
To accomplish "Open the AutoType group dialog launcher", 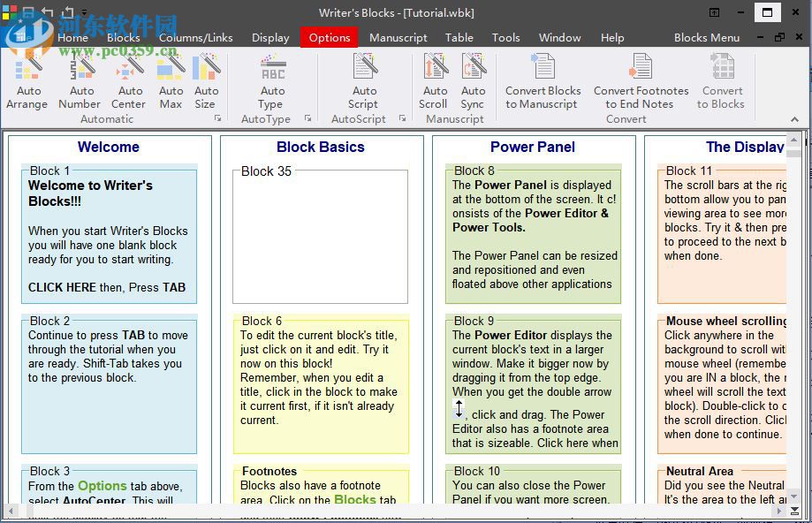I will pos(307,117).
